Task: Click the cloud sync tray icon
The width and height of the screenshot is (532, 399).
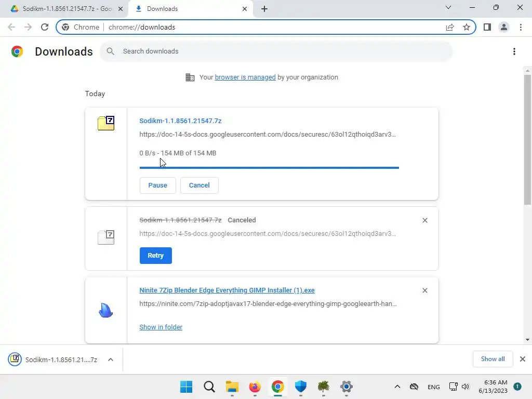Action: (x=414, y=387)
